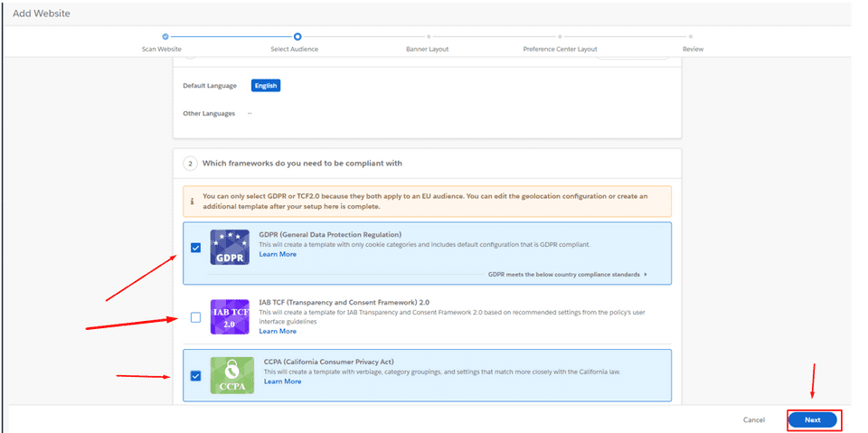Open Learn More link under GDPR
Viewport: 868px width, 433px height.
278,254
